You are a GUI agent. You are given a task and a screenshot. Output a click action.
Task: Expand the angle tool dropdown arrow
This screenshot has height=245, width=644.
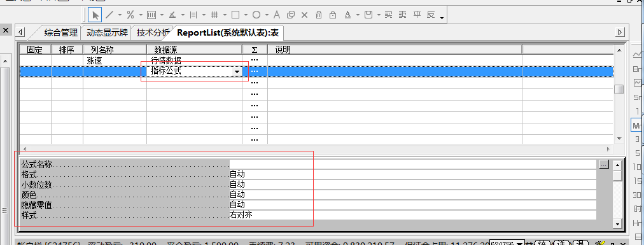183,15
